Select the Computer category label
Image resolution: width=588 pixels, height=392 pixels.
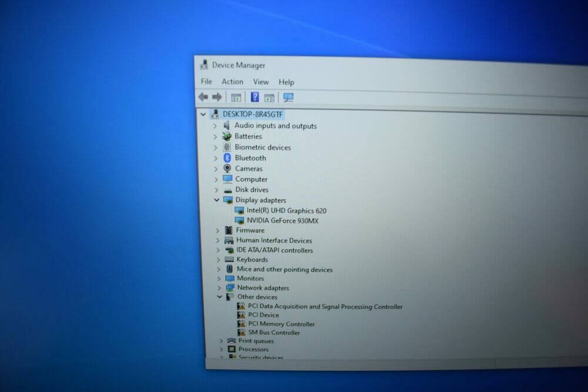(x=251, y=179)
